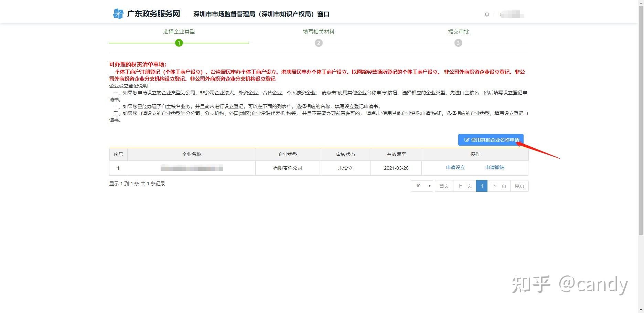644x313 pixels.
Task: Click the 审核状态 column header
Action: [x=345, y=154]
